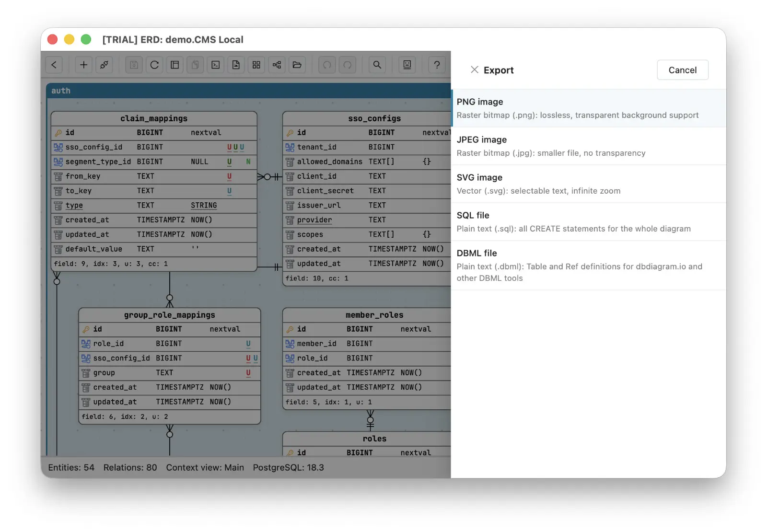Image resolution: width=767 pixels, height=532 pixels.
Task: Choose JPEG image export option
Action: pyautogui.click(x=589, y=146)
